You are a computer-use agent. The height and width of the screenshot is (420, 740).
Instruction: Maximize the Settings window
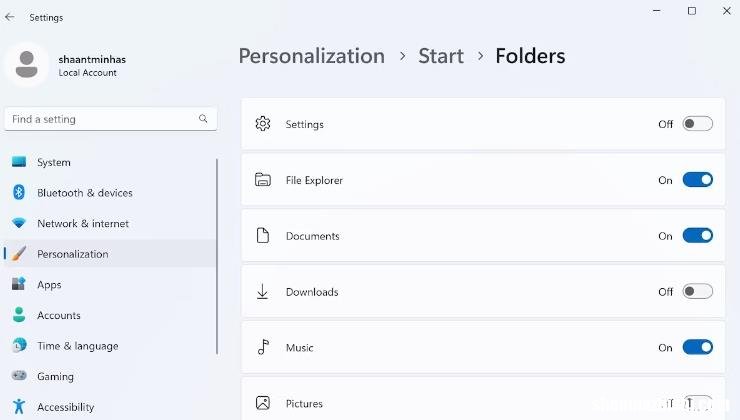[x=691, y=10]
